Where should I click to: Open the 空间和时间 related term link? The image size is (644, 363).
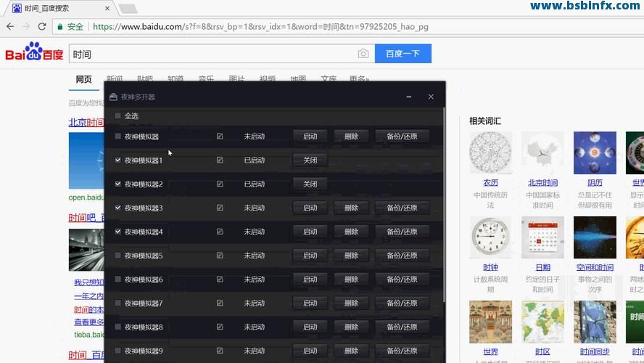pyautogui.click(x=595, y=267)
